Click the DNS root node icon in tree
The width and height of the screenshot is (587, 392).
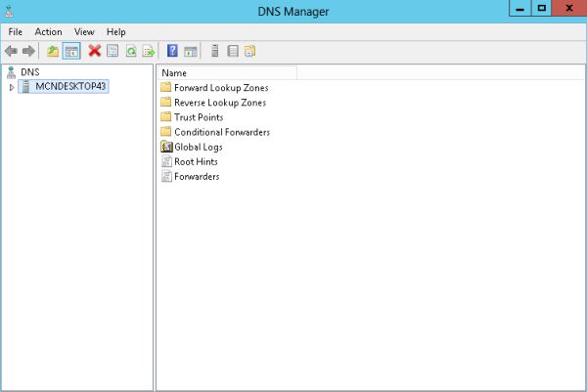coord(11,72)
